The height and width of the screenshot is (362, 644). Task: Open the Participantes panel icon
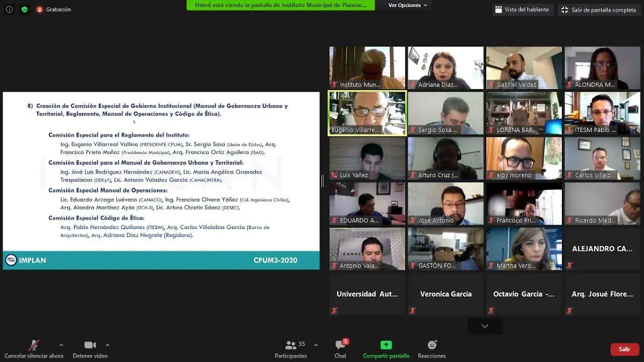291,345
